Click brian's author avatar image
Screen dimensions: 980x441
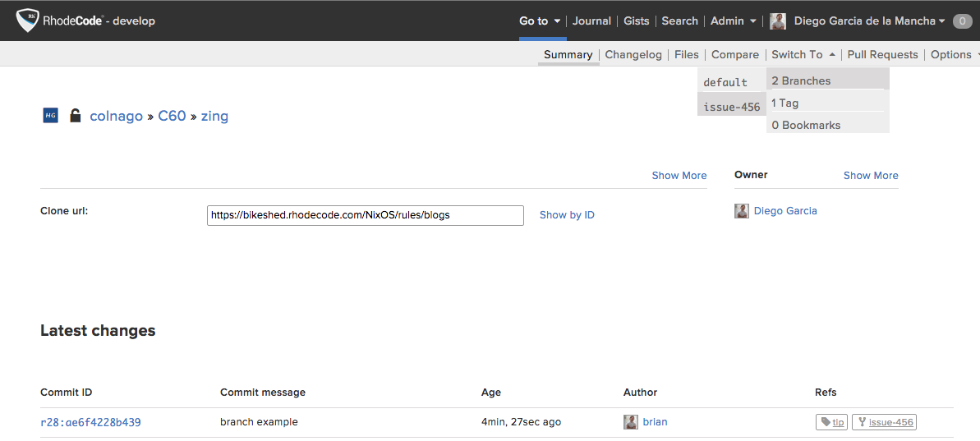631,422
